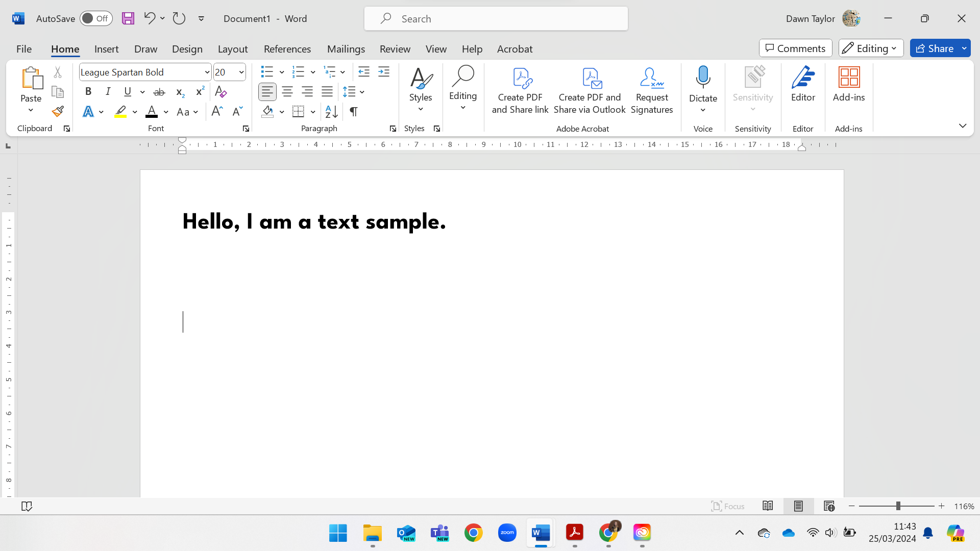Apply subscript formatting
Screen dimensions: 980x551
[x=179, y=93]
